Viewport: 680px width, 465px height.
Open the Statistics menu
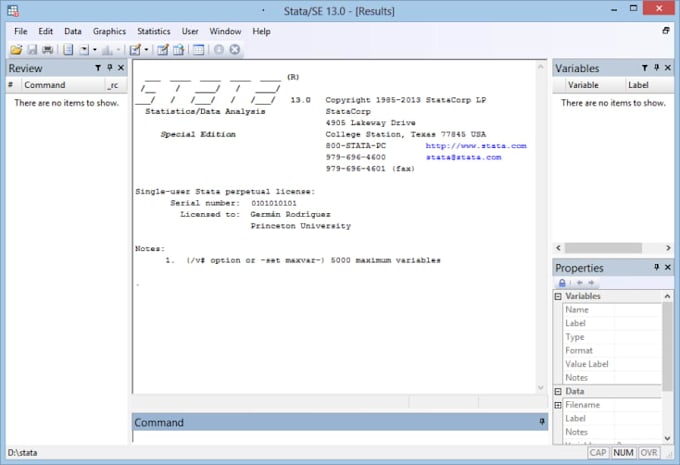point(154,31)
